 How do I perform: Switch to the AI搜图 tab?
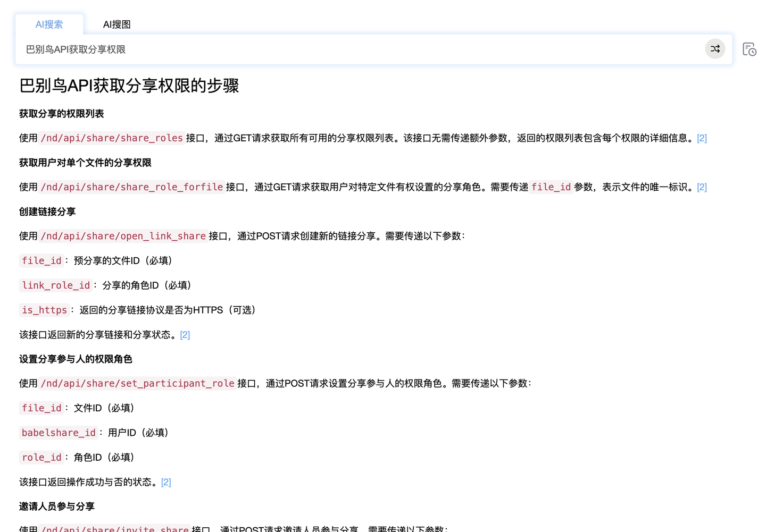tap(116, 24)
